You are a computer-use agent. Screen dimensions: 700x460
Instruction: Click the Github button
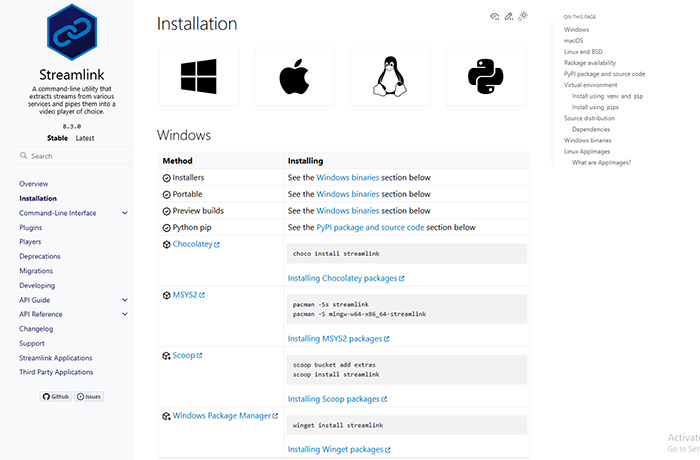(58, 396)
